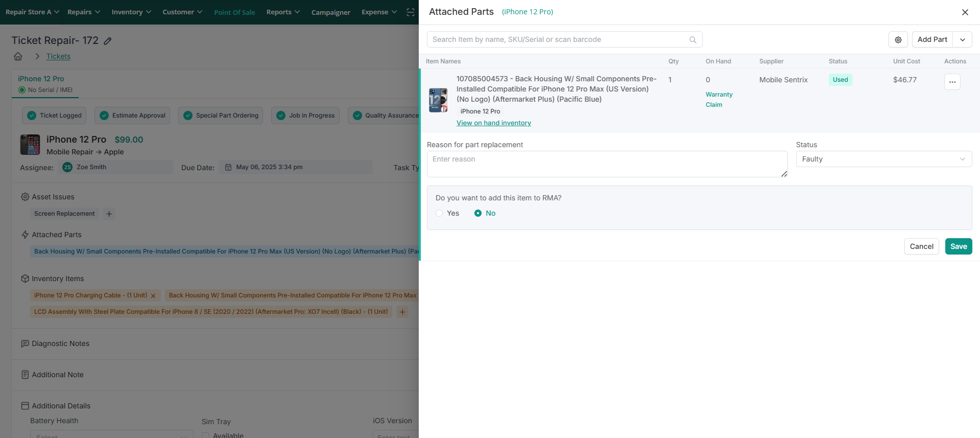Close the Attached Parts panel
Screen dimensions: 980x438
pos(965,12)
